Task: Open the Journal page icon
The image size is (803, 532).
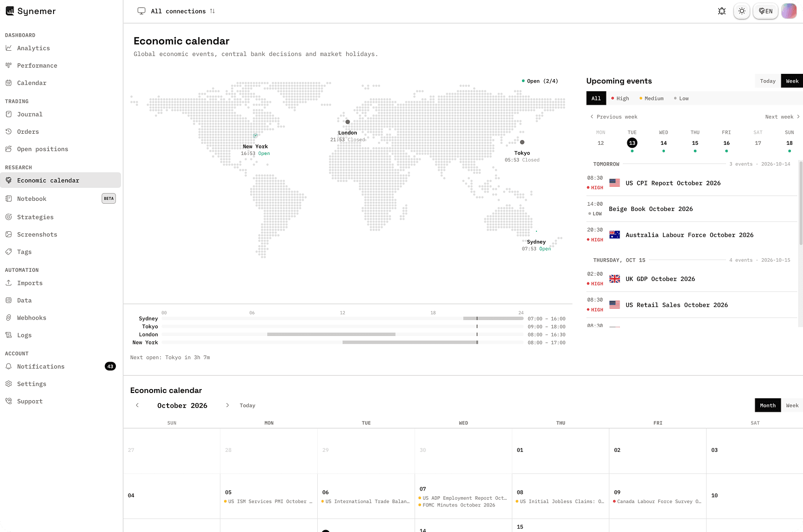Action: (x=9, y=114)
